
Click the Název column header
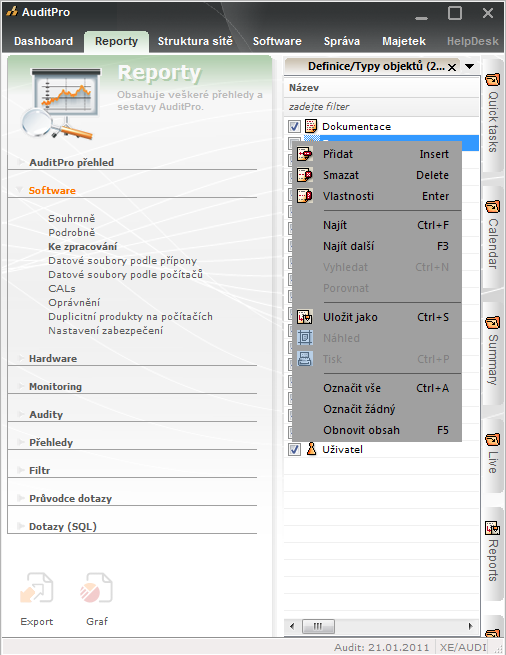click(x=381, y=88)
